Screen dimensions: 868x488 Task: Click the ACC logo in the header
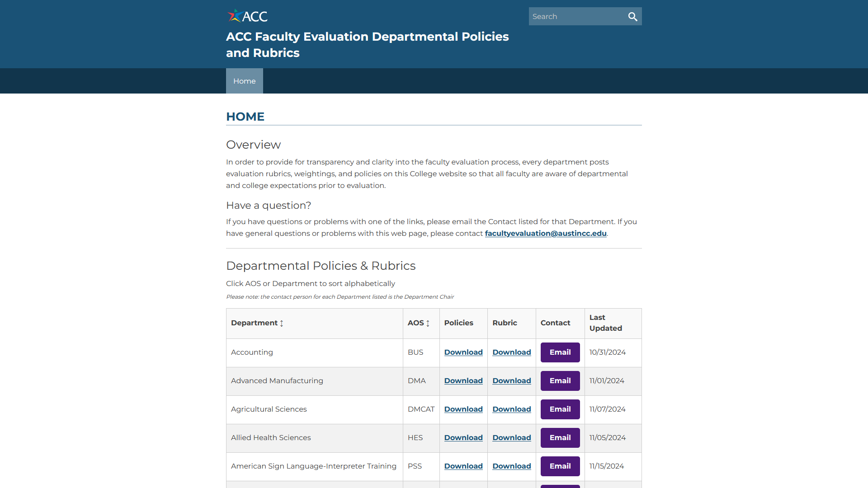click(x=247, y=16)
